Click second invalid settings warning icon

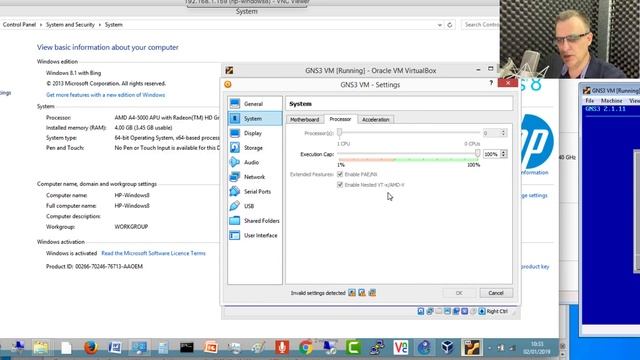click(362, 293)
